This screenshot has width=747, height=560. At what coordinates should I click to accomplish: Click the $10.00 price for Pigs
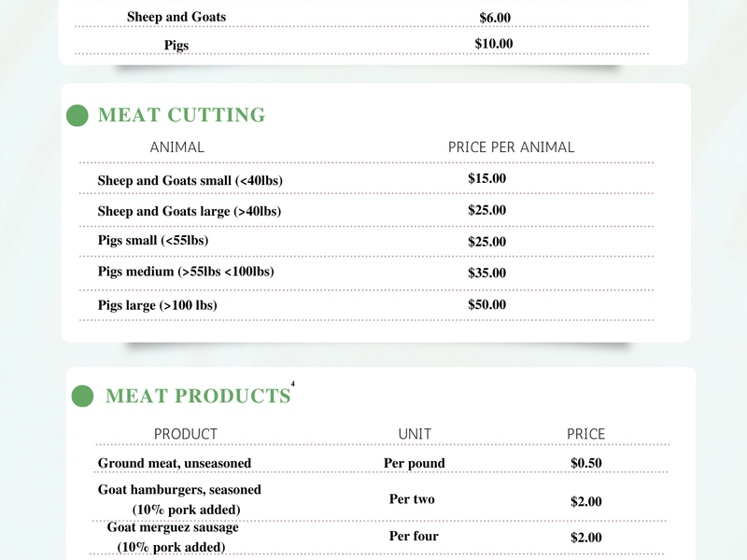pos(494,44)
